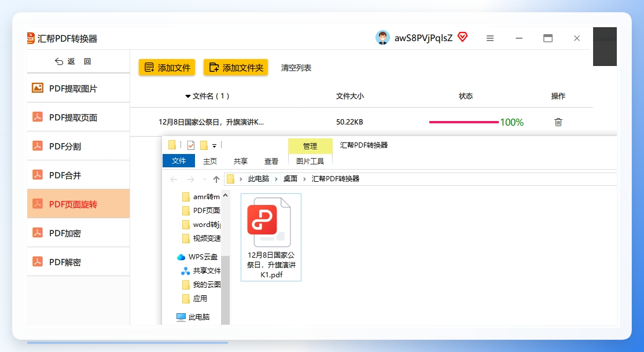Select PDF合并 in the sidebar
Screen dimensions: 644x352
point(79,175)
